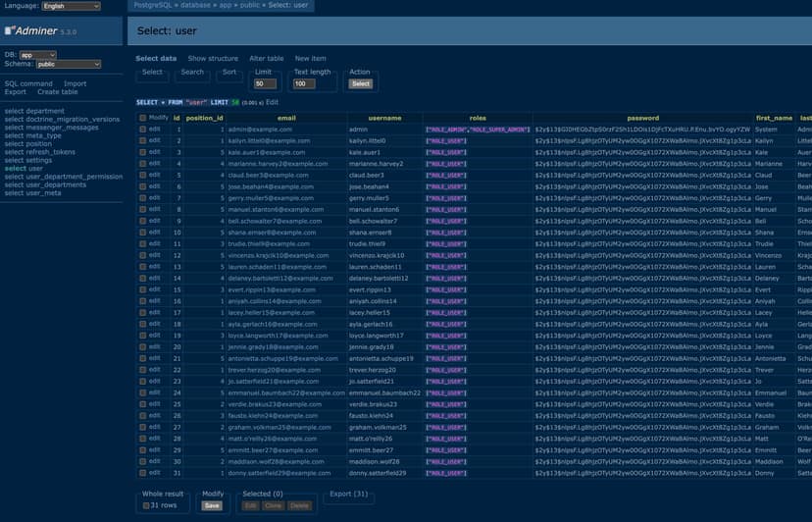812x522 pixels.
Task: Switch to Alter table tab
Action: [266, 59]
